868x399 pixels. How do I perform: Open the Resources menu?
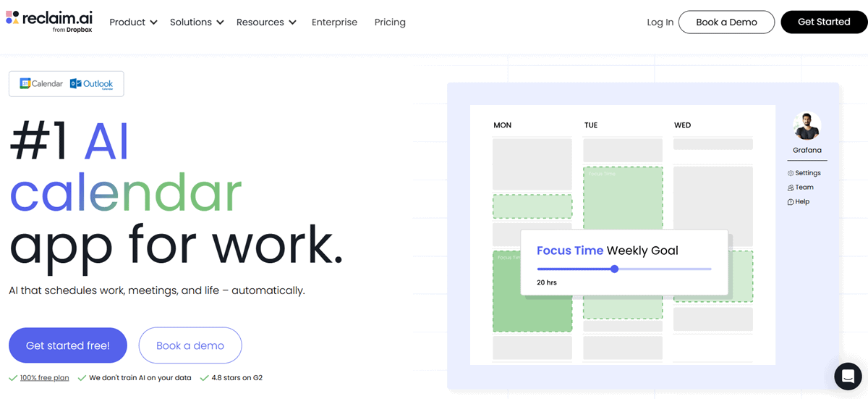point(266,22)
